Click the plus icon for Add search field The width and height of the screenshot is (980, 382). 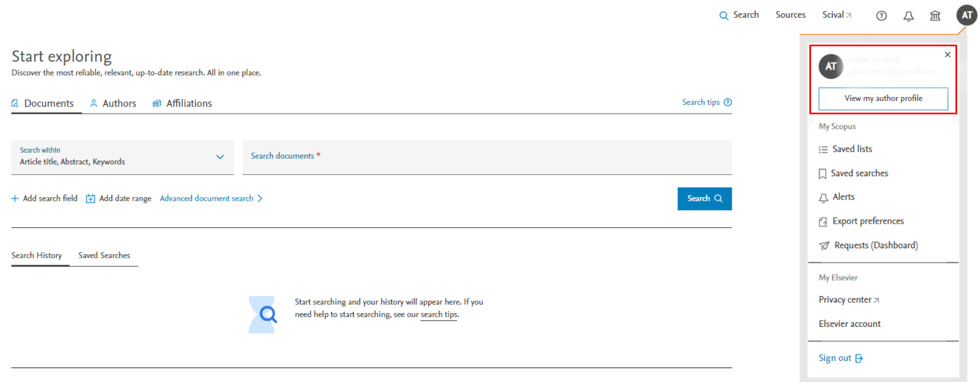[15, 199]
